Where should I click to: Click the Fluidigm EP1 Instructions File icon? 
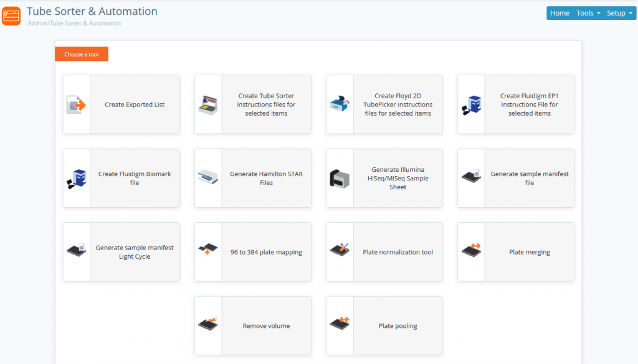(471, 105)
